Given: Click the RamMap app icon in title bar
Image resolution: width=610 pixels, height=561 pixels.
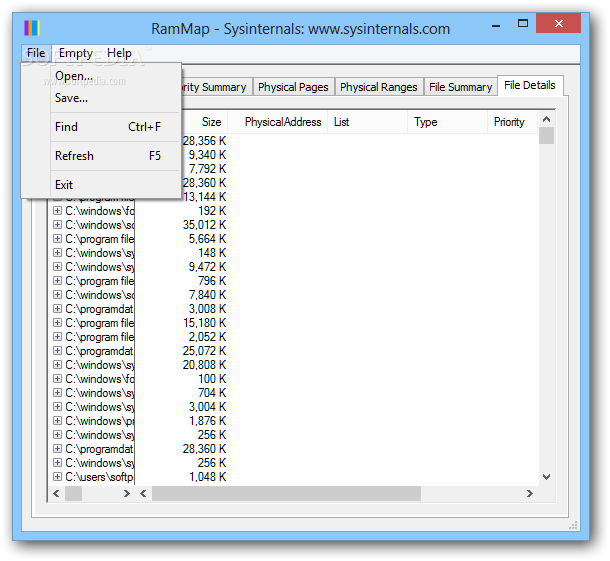Looking at the screenshot, I should pos(32,28).
